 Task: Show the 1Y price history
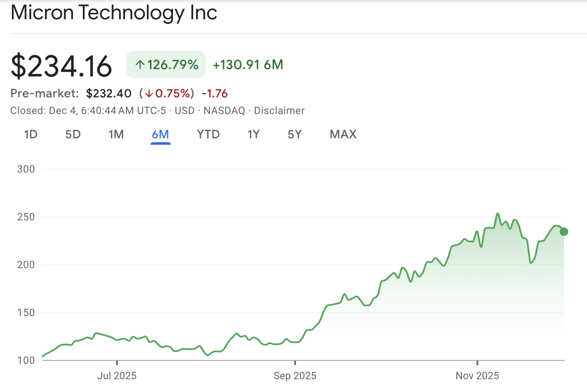tap(253, 134)
